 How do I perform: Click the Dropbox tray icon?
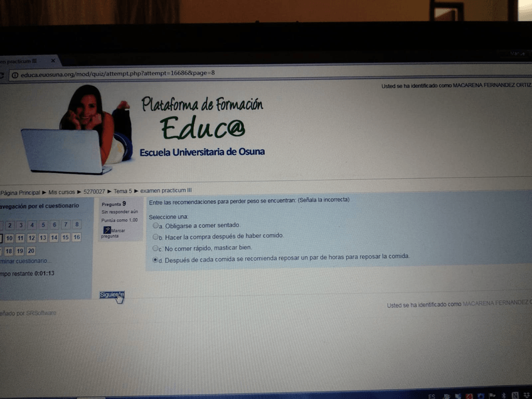pyautogui.click(x=528, y=395)
